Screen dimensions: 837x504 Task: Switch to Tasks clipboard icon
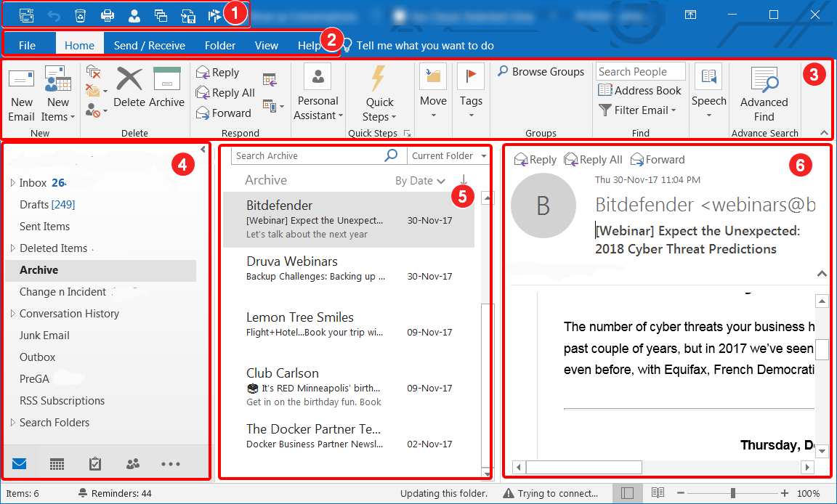95,464
